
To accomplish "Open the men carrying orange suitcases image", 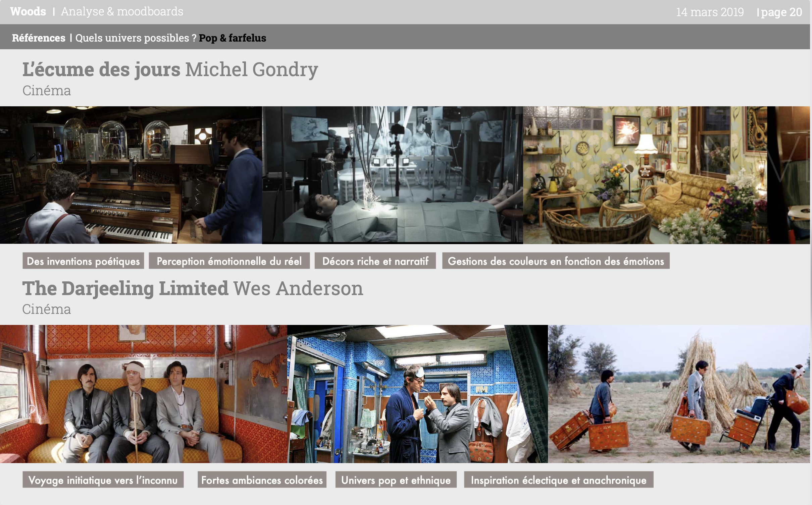I will (679, 394).
